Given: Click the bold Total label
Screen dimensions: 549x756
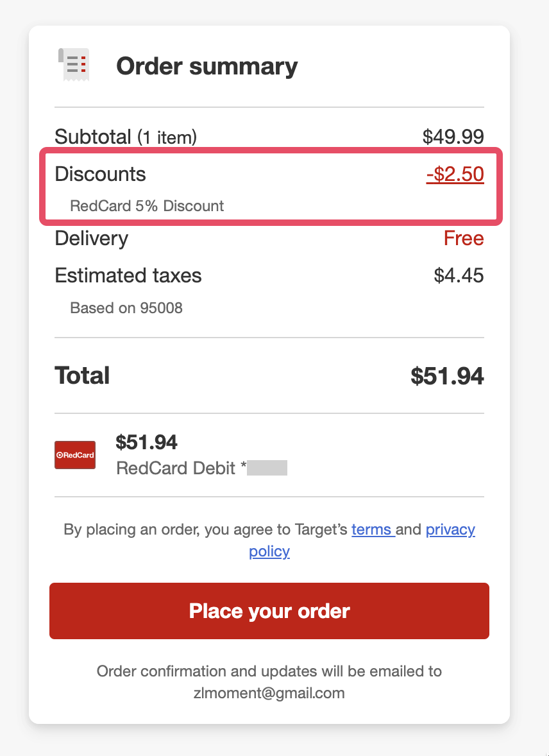Looking at the screenshot, I should point(82,375).
